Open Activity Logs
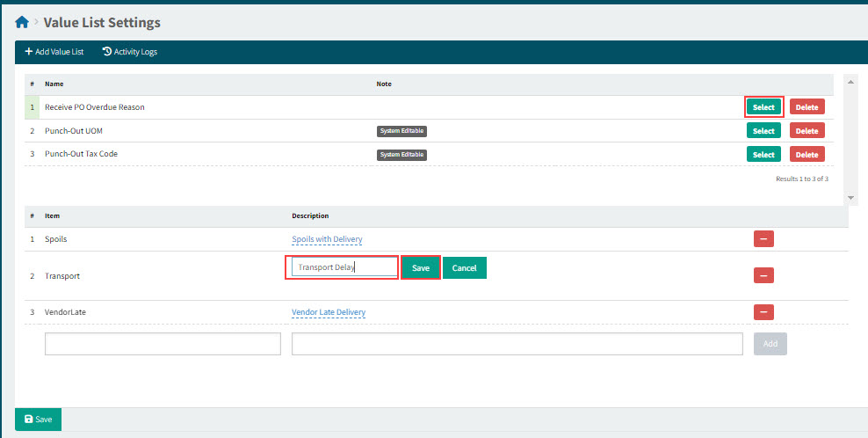This screenshot has width=868, height=438. pyautogui.click(x=129, y=52)
